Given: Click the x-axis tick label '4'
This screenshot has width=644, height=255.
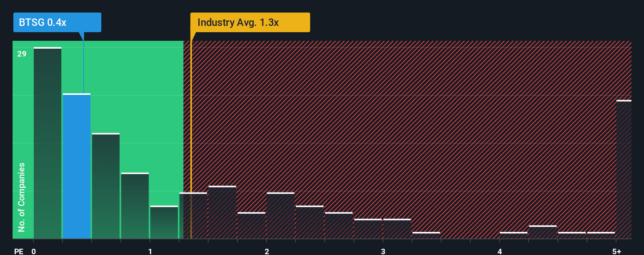Looking at the screenshot, I should pos(499,251).
